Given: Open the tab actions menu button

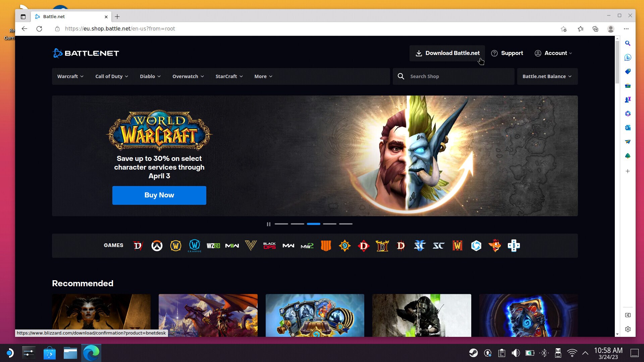Looking at the screenshot, I should pyautogui.click(x=23, y=16).
